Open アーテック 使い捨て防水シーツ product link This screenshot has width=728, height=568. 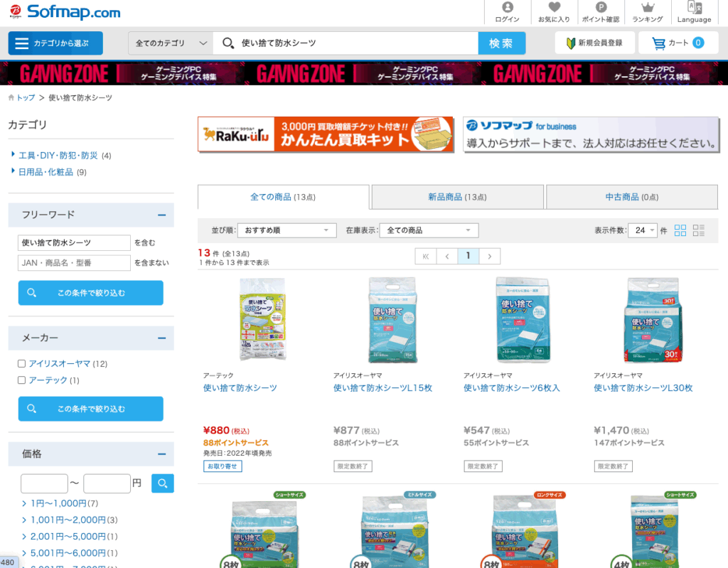pos(240,388)
